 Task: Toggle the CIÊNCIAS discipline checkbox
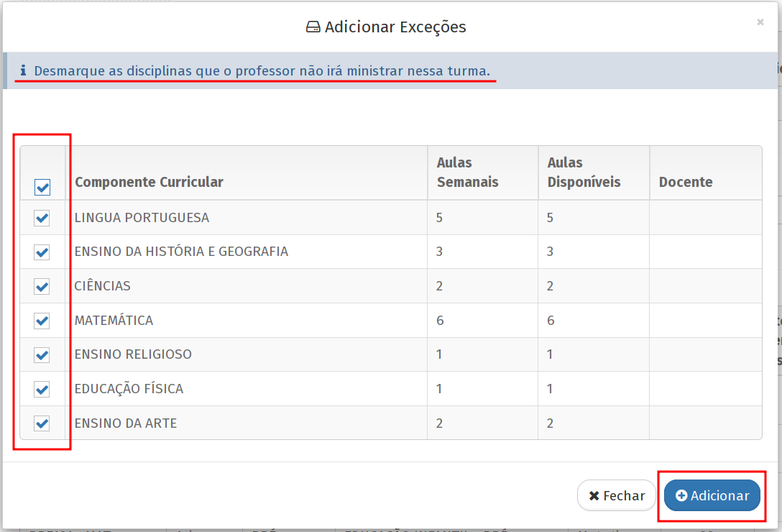[42, 287]
